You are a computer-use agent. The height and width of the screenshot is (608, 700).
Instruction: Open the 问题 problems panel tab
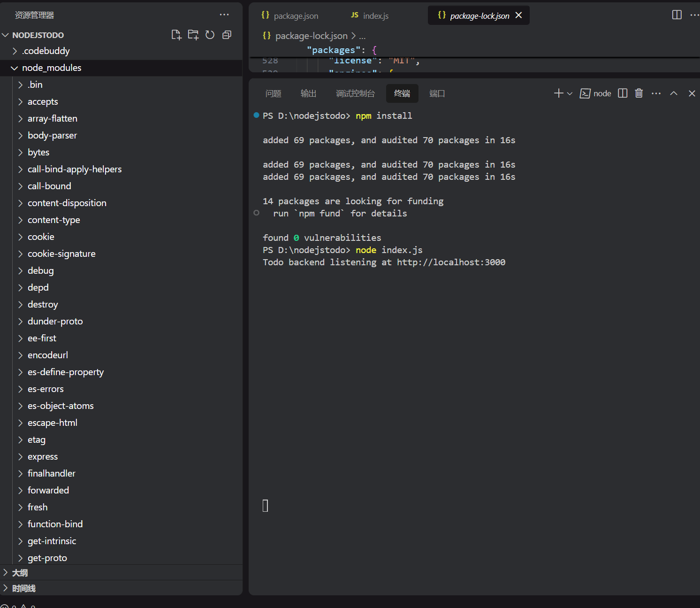[273, 93]
